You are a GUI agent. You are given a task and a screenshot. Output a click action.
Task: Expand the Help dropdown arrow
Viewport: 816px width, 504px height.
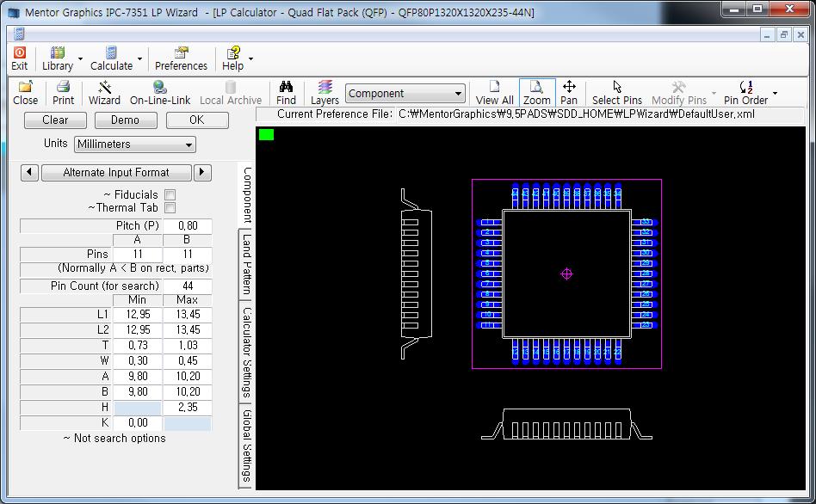pyautogui.click(x=250, y=58)
